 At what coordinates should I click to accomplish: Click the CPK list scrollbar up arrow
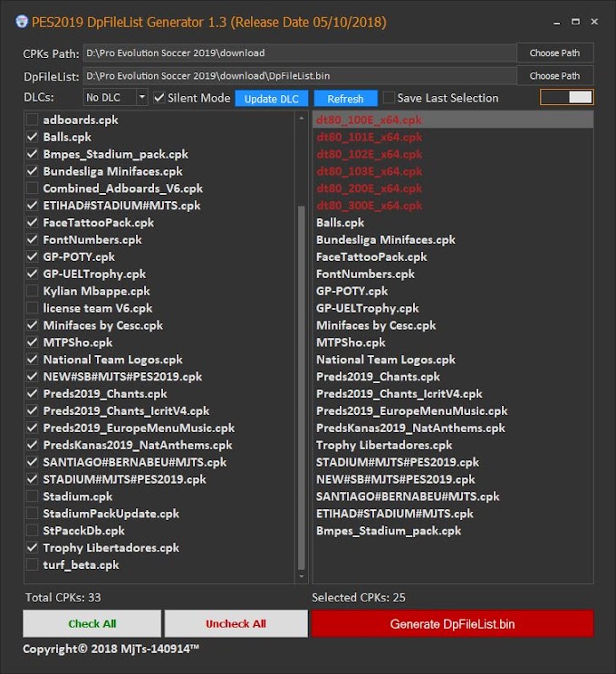click(302, 118)
